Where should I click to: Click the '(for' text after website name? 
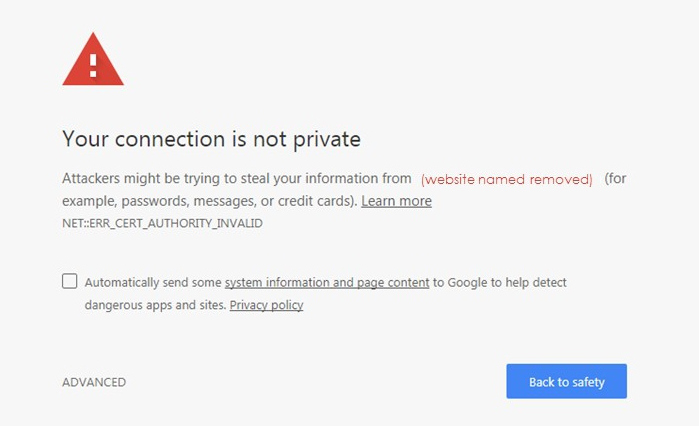pos(615,179)
